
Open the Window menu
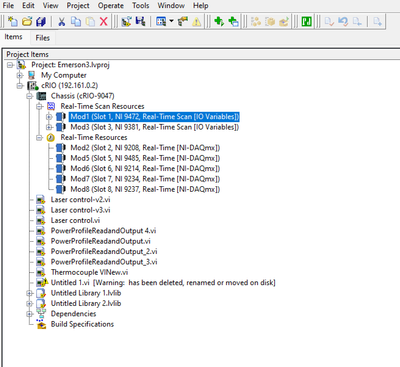(171, 6)
